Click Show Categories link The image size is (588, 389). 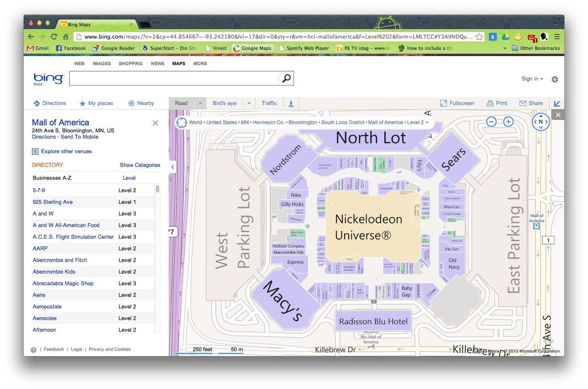[140, 165]
